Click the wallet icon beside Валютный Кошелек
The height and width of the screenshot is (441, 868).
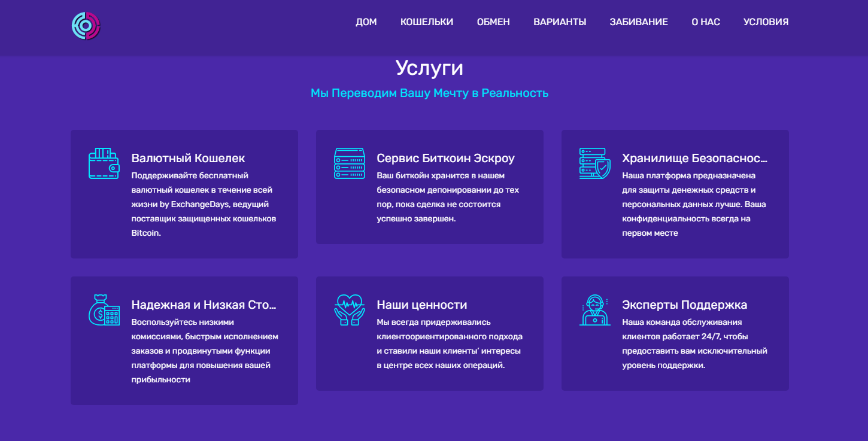pyautogui.click(x=104, y=163)
